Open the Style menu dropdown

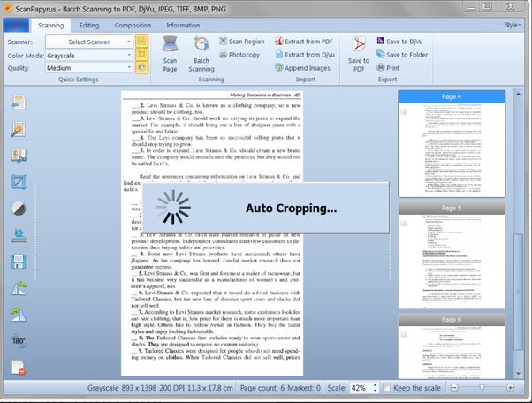point(513,25)
